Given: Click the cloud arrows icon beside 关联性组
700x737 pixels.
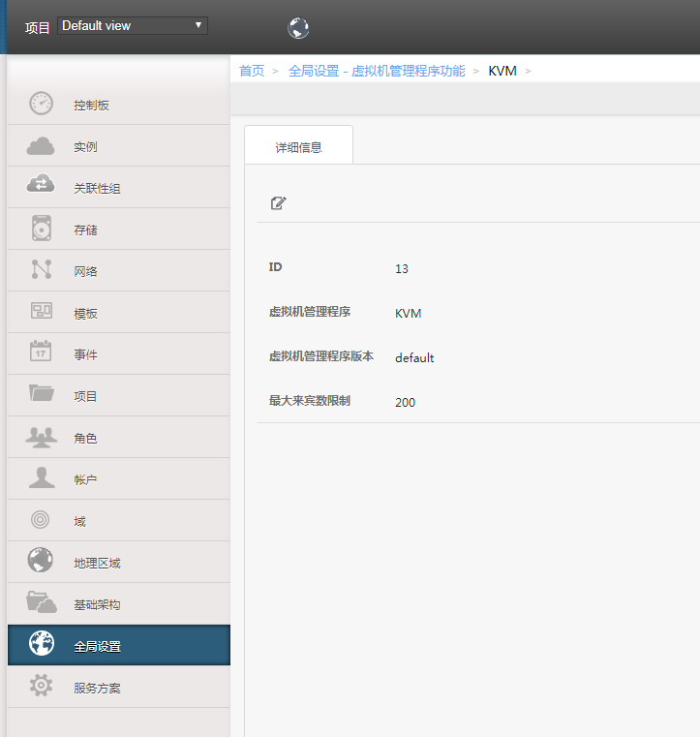Looking at the screenshot, I should pyautogui.click(x=41, y=184).
